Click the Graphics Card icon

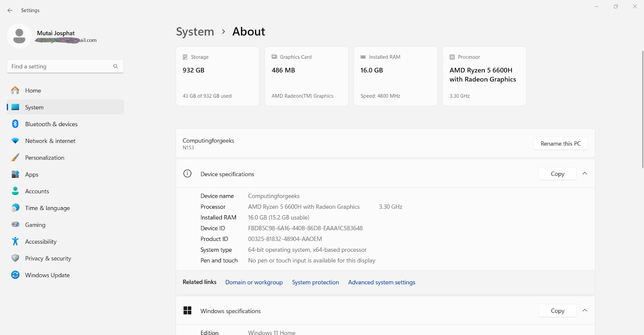click(x=274, y=57)
